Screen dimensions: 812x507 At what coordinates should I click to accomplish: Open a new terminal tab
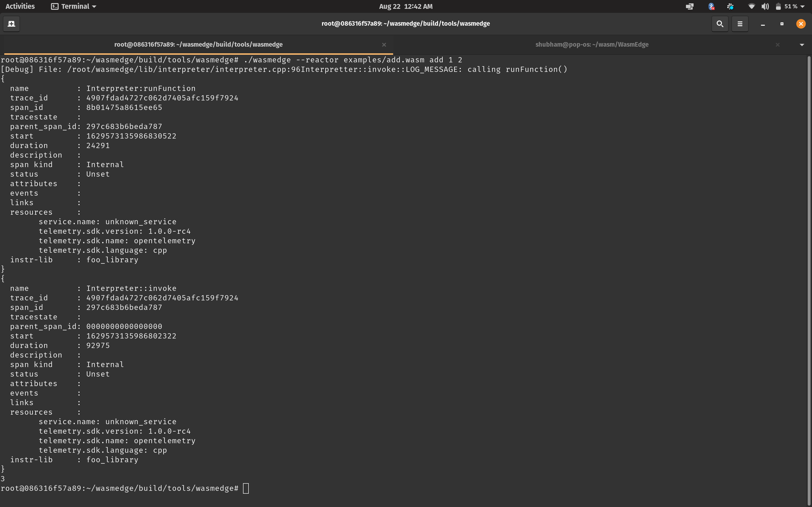tap(11, 24)
